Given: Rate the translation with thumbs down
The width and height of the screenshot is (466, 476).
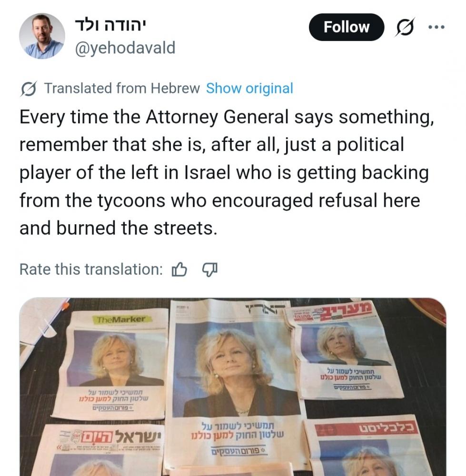Looking at the screenshot, I should (x=210, y=269).
